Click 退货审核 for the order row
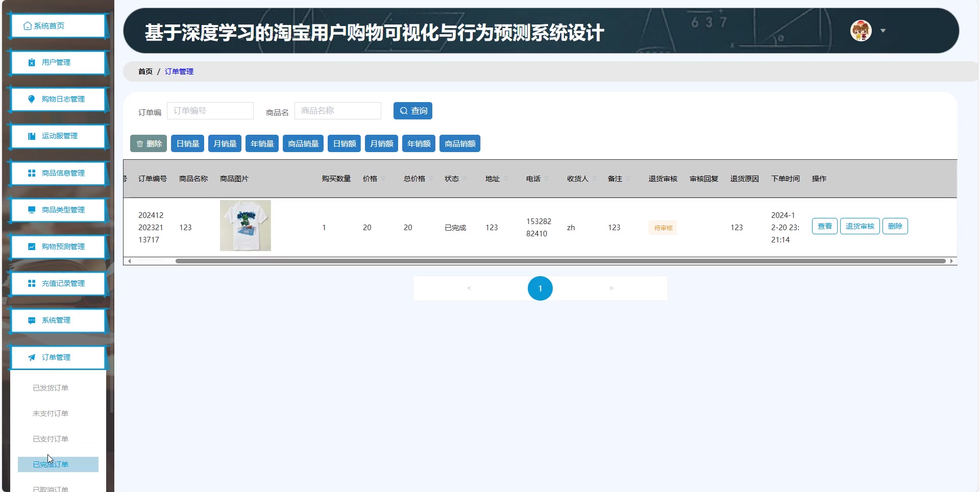Viewport: 980px width, 492px height. coord(860,226)
